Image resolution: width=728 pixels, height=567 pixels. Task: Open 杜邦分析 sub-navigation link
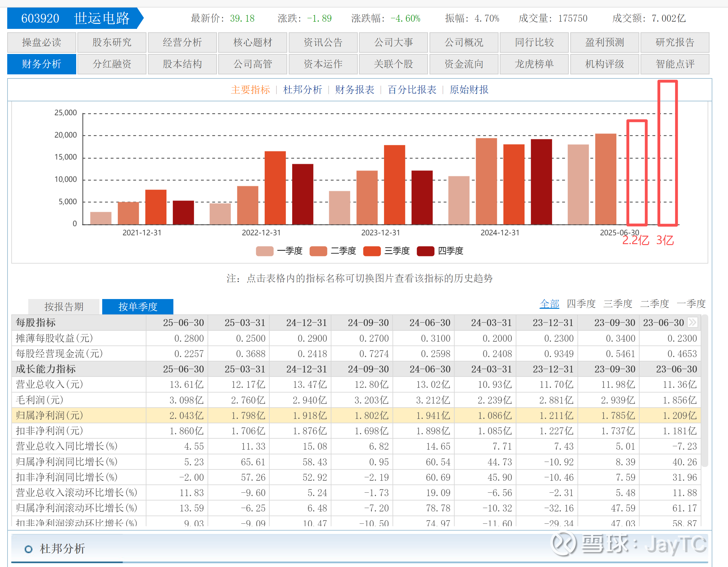click(302, 89)
